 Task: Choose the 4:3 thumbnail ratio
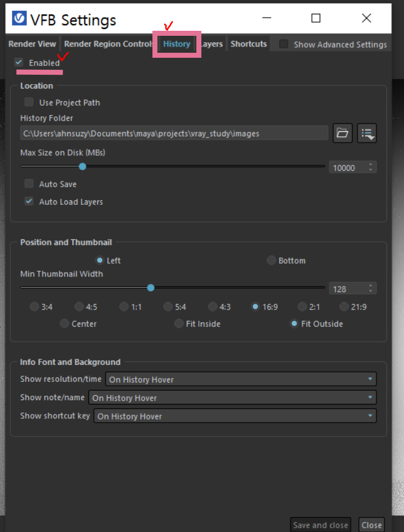(x=213, y=307)
